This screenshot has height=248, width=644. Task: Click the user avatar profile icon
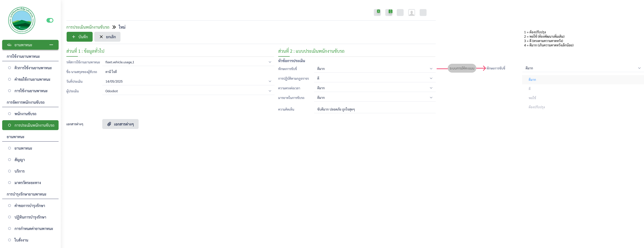(x=412, y=13)
